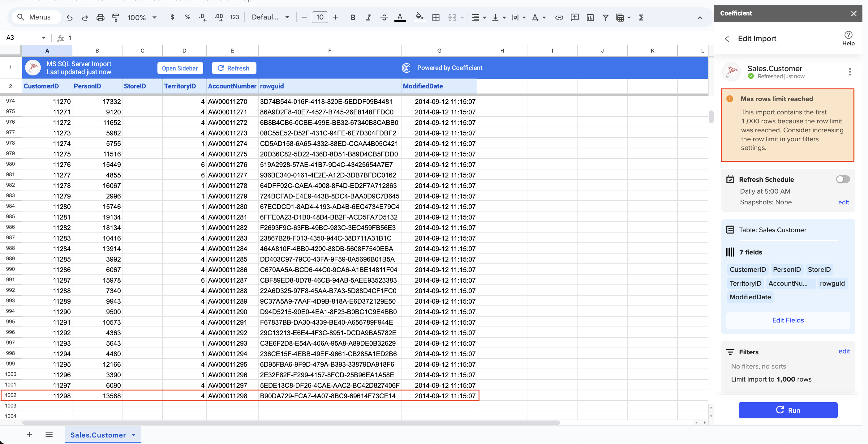Decrease decimal places
Screen dimensions: 868x444
[x=203, y=17]
